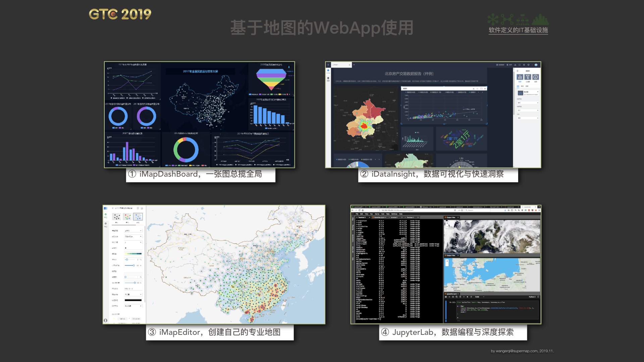
Task: Click the iMapDashBoard dashboard screenshot
Action: tap(200, 115)
